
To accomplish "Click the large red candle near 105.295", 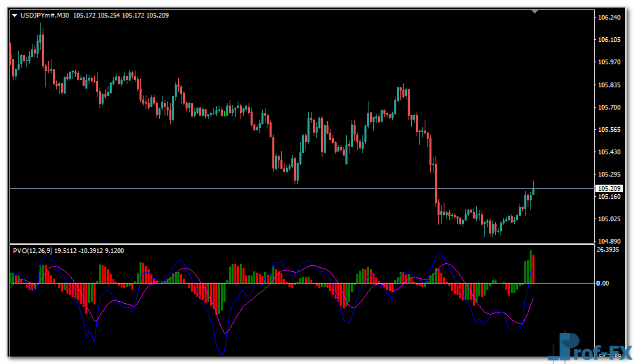I will (x=436, y=181).
